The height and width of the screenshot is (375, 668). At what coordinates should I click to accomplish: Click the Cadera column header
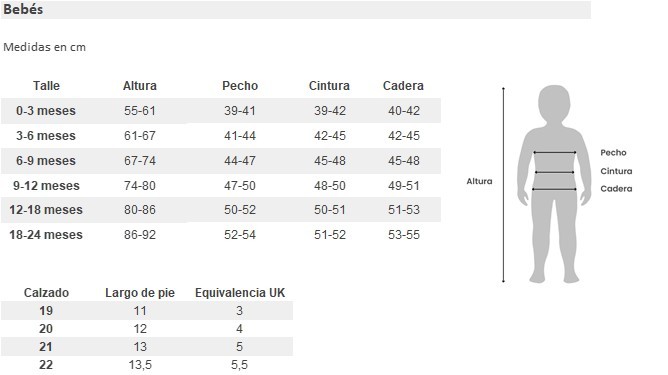403,86
